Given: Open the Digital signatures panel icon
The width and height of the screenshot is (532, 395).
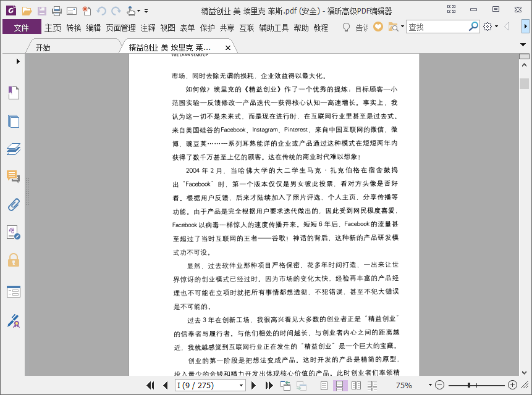Looking at the screenshot, I should [14, 233].
